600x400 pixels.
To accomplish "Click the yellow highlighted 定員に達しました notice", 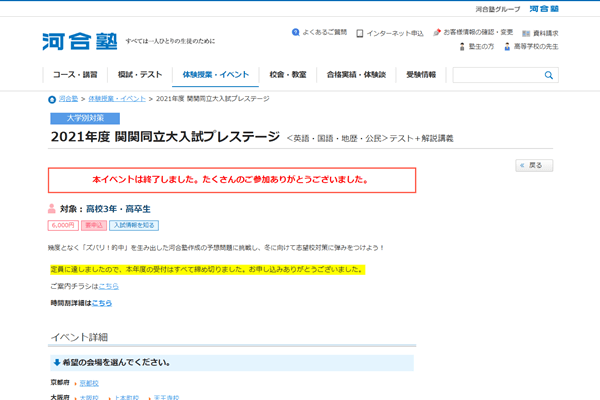I will coord(207,269).
